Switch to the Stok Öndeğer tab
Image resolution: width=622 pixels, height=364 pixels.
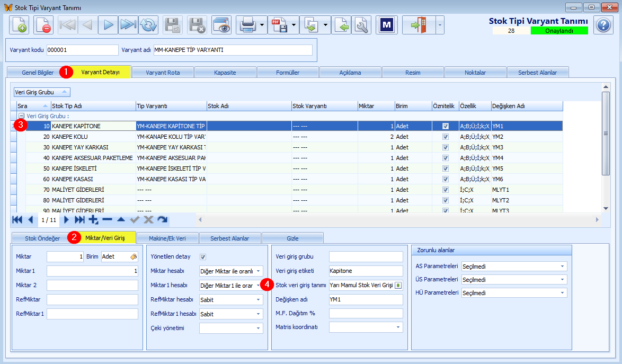coord(42,238)
